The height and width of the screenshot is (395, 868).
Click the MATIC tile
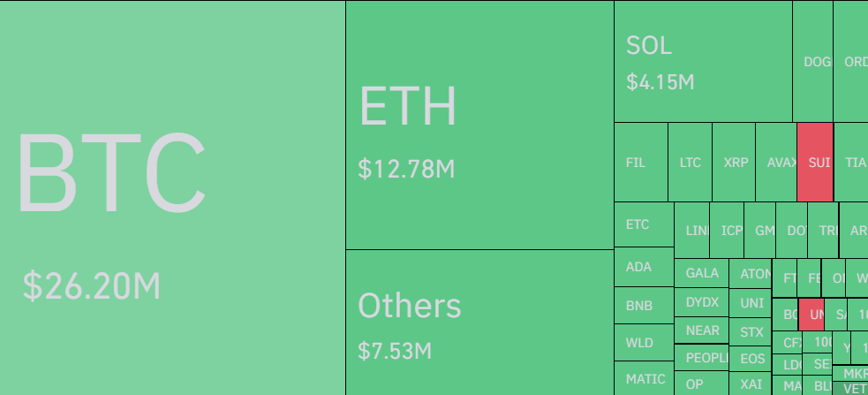pos(643,378)
